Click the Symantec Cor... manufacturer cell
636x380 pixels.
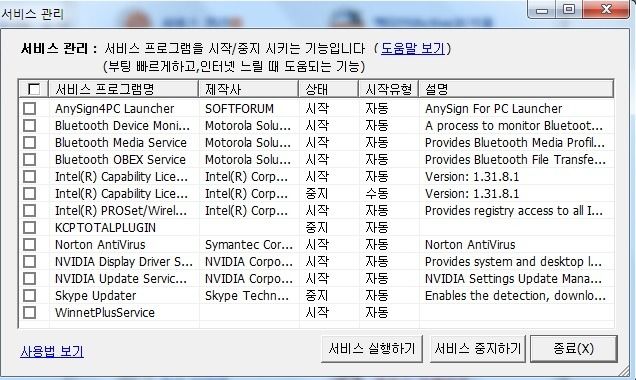pyautogui.click(x=249, y=245)
